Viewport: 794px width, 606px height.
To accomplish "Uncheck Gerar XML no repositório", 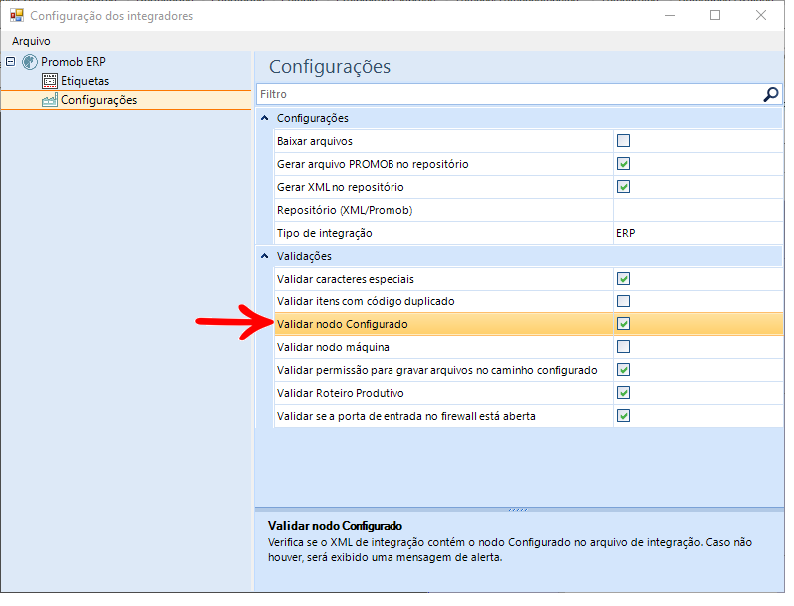I will coord(623,187).
